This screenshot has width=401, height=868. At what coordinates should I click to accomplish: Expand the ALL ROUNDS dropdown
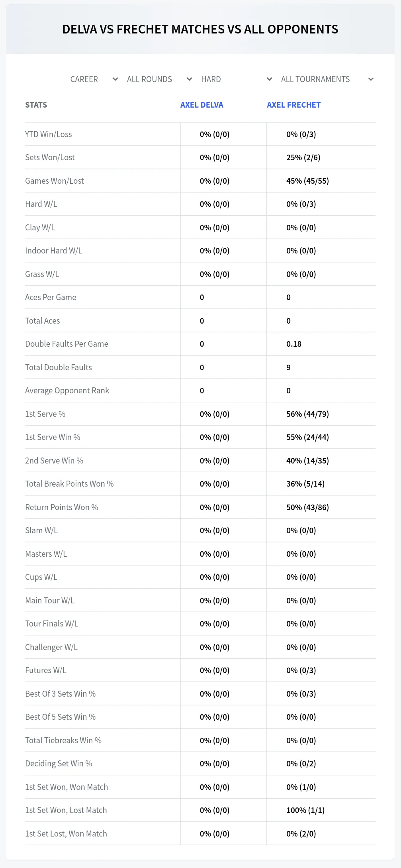159,79
